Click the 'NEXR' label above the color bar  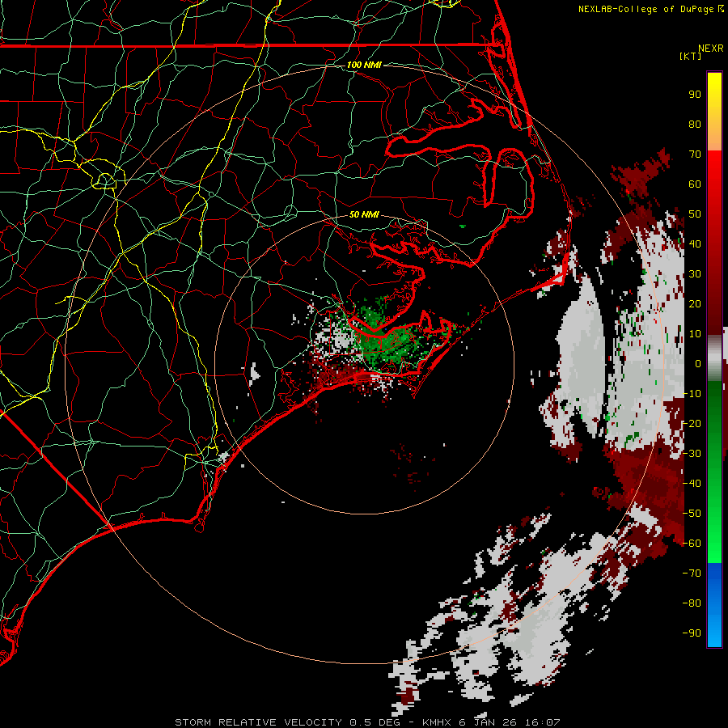(711, 49)
